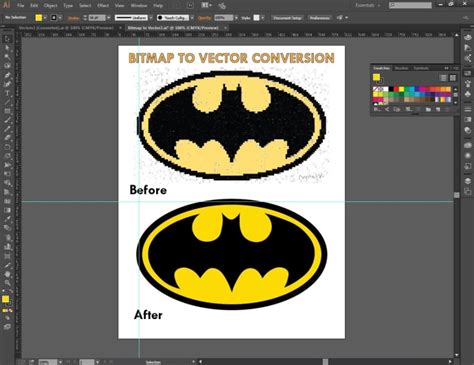
Task: Click the search field in title bar
Action: (x=410, y=5)
